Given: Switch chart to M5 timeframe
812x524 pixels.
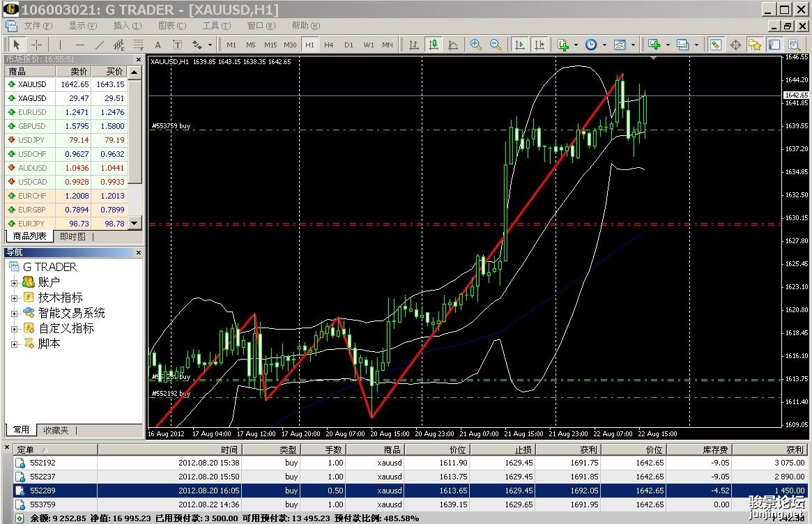Looking at the screenshot, I should (251, 45).
